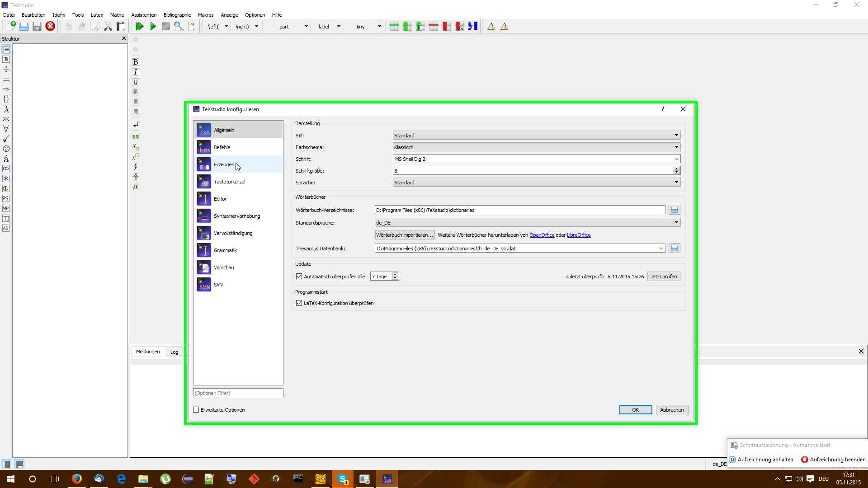This screenshot has height=488, width=868.
Task: Click the 7 Tage interval stepper
Action: pyautogui.click(x=395, y=277)
